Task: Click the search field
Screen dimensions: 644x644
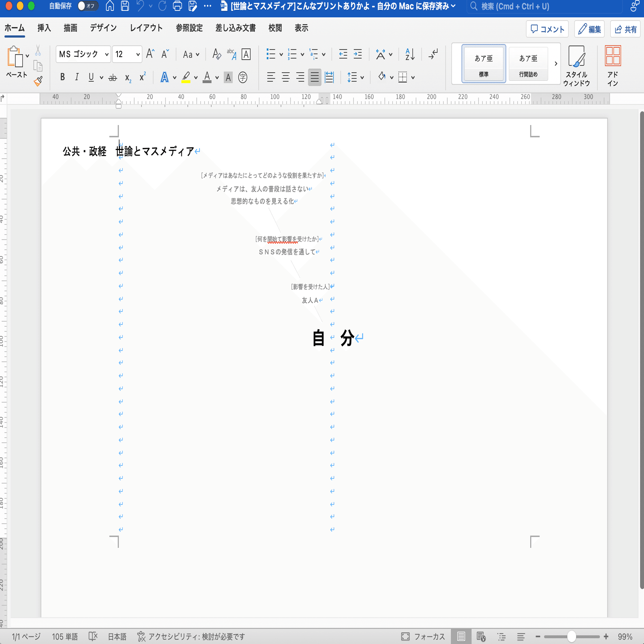Action: point(545,6)
